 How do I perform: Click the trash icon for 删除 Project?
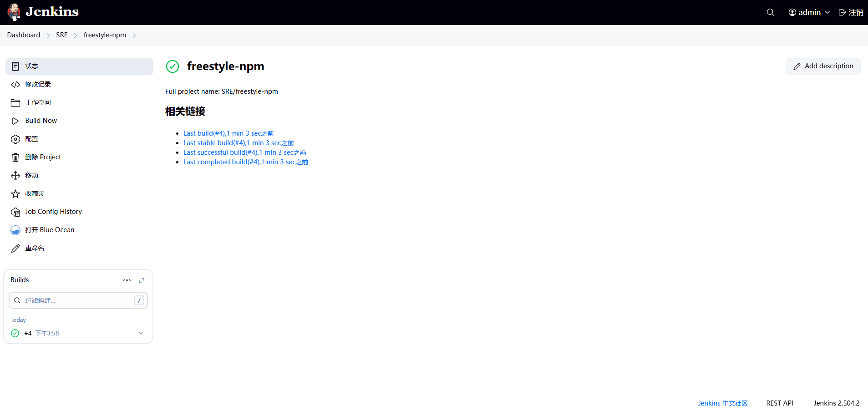coord(15,157)
